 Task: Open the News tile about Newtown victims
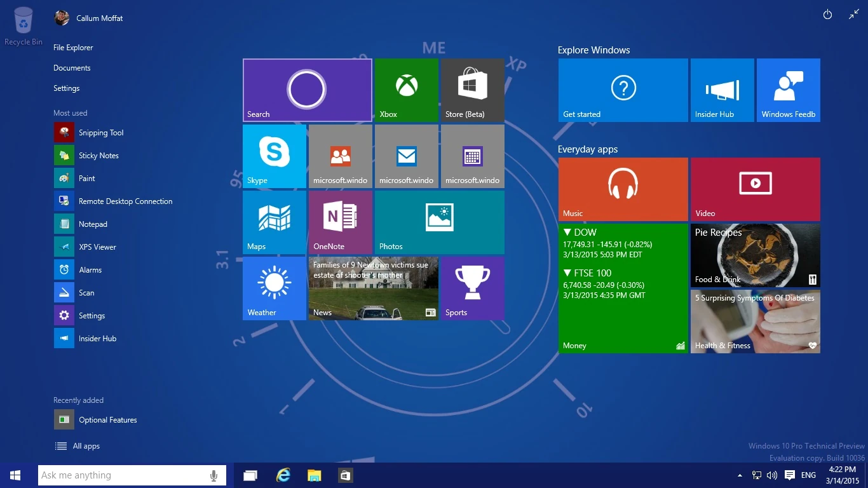click(x=373, y=288)
